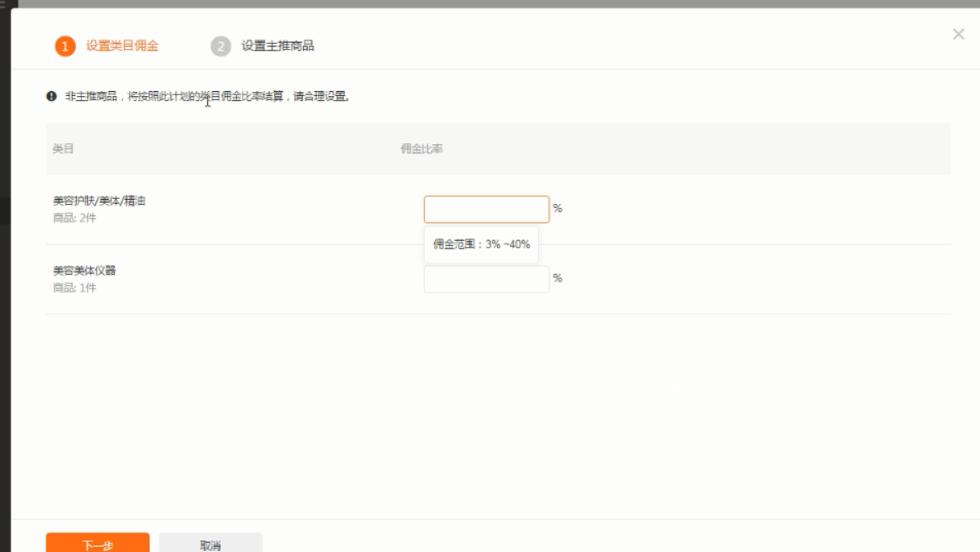Click the 佣金比率 column header

click(422, 149)
